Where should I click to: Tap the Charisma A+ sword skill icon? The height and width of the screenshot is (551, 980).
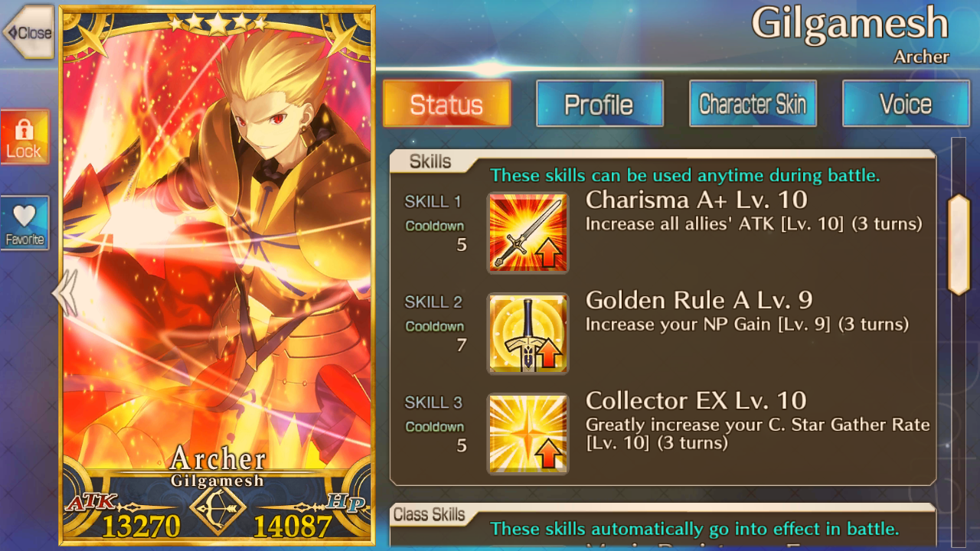pos(528,233)
